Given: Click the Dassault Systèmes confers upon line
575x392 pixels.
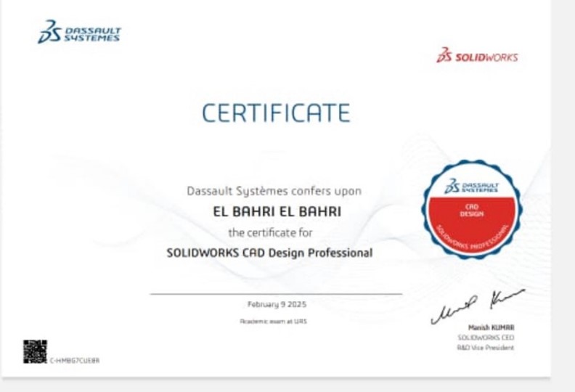Looking at the screenshot, I should pos(274,192).
